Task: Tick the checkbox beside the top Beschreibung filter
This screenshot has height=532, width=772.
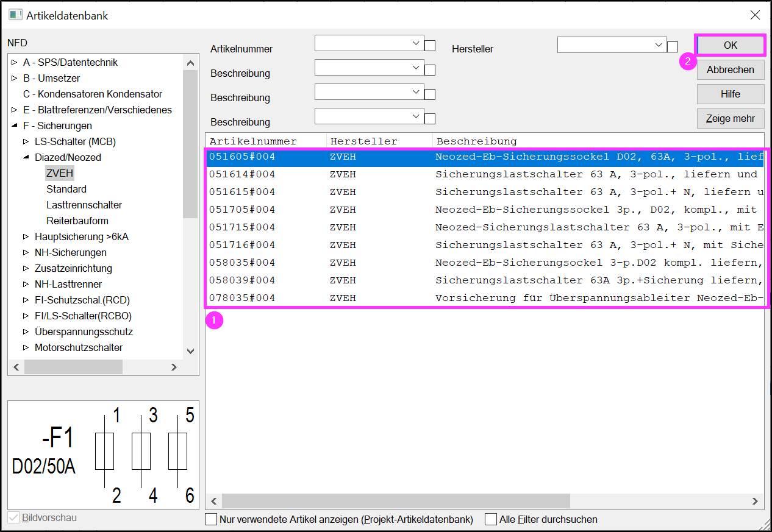Action: click(x=430, y=70)
